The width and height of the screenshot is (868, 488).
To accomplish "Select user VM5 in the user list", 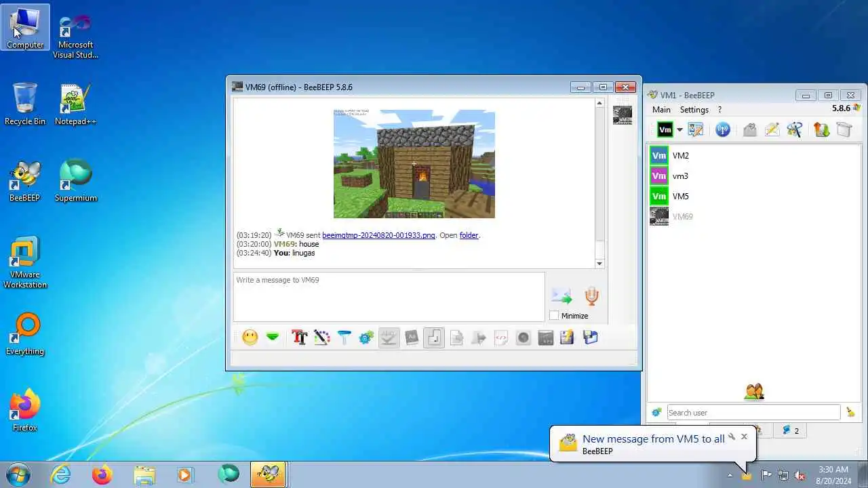I will coord(753,197).
